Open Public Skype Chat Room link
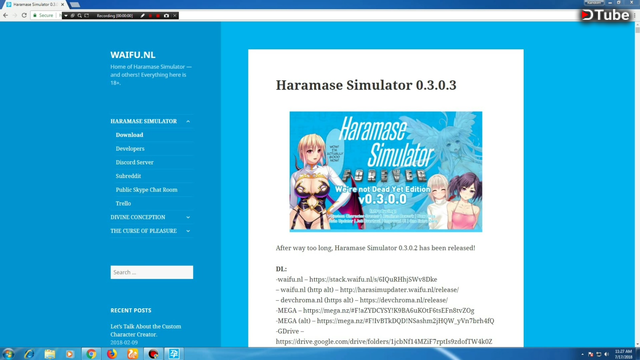 point(147,189)
